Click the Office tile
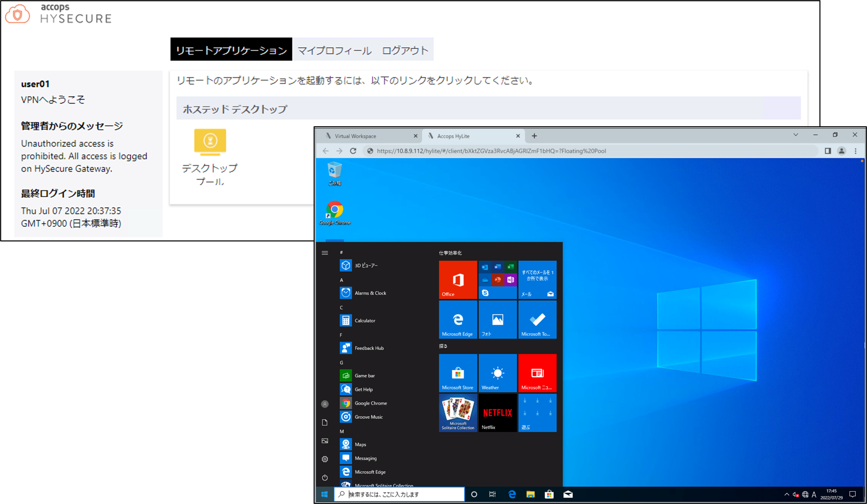 [x=458, y=280]
